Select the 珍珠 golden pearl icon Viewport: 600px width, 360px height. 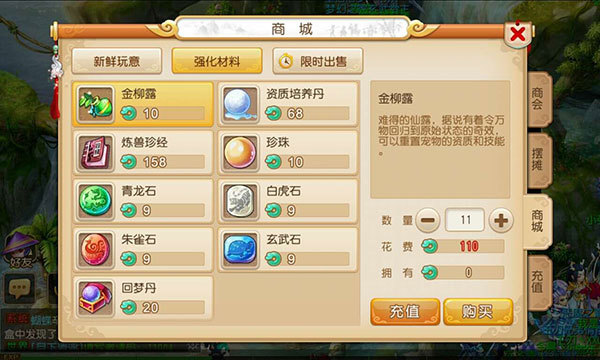[x=240, y=153]
